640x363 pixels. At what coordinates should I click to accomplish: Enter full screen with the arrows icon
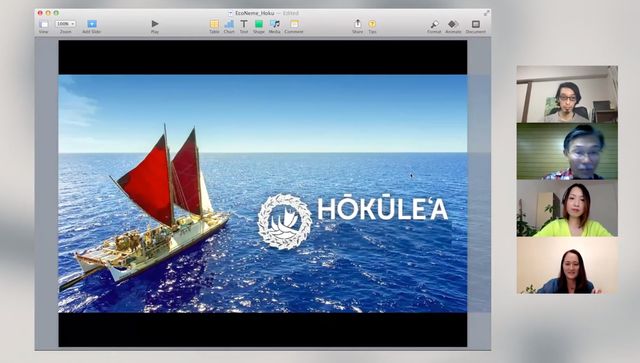click(x=487, y=13)
